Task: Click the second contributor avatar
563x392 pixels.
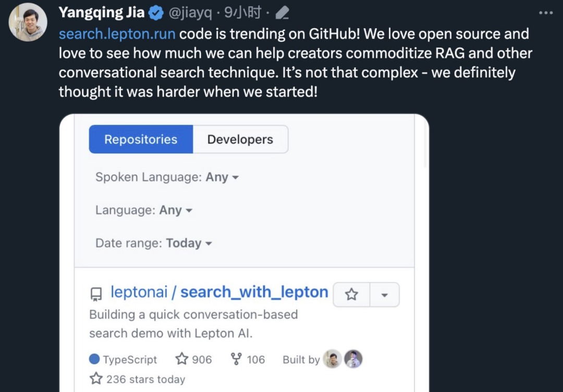Action: [x=353, y=359]
